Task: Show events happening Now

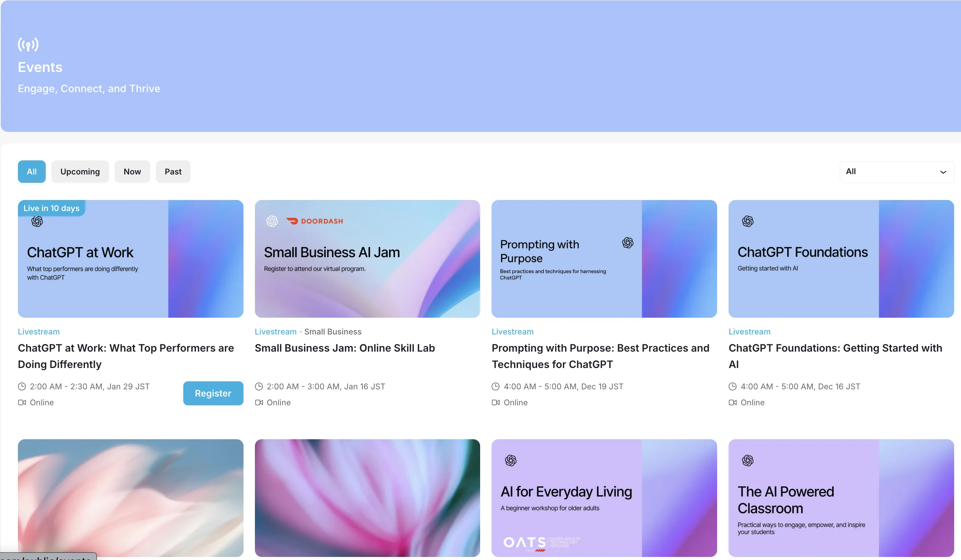Action: (132, 171)
